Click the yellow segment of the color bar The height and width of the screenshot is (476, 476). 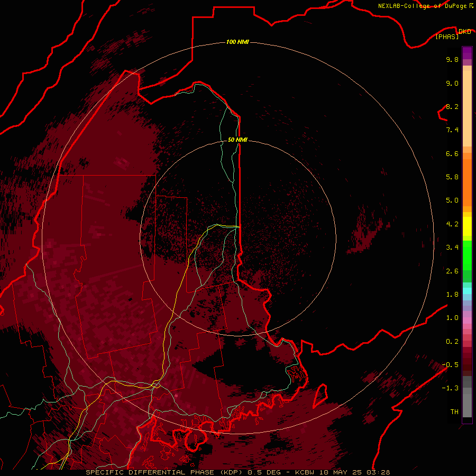467,226
